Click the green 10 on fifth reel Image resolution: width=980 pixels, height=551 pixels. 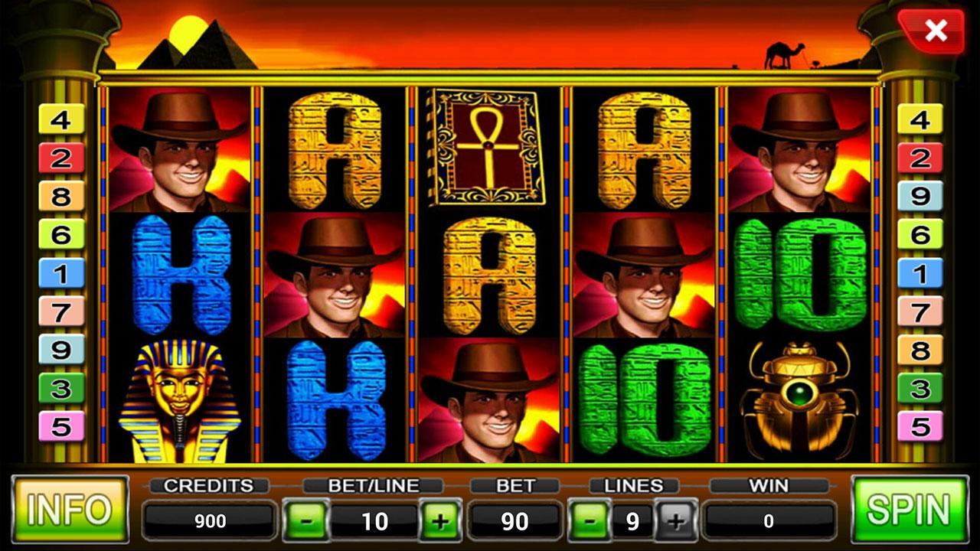pyautogui.click(x=799, y=275)
